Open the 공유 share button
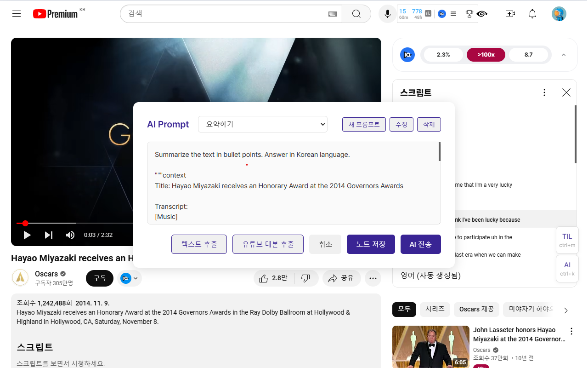588x368 pixels. 341,278
